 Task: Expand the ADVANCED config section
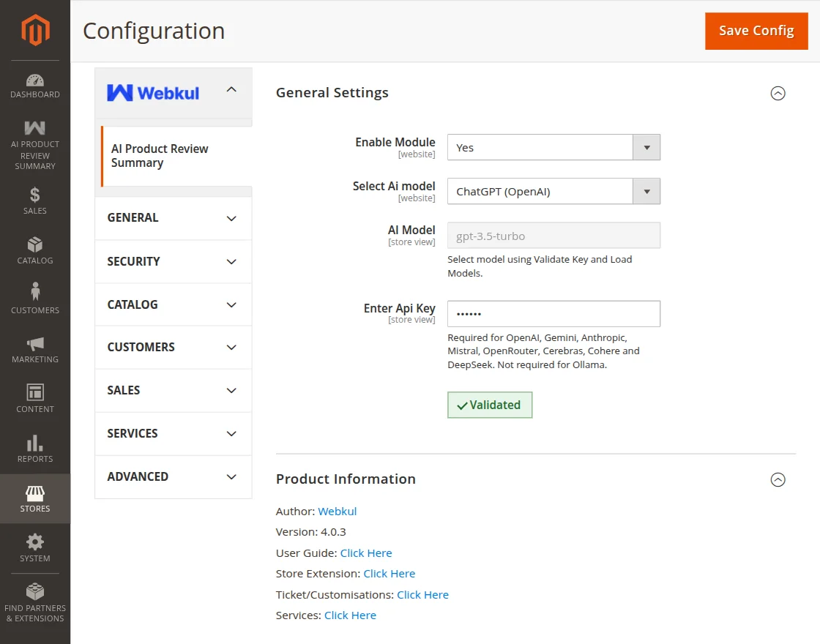173,476
